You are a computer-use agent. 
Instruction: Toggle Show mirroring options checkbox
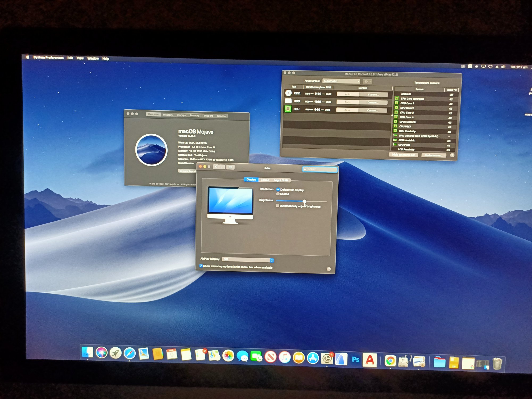point(201,266)
